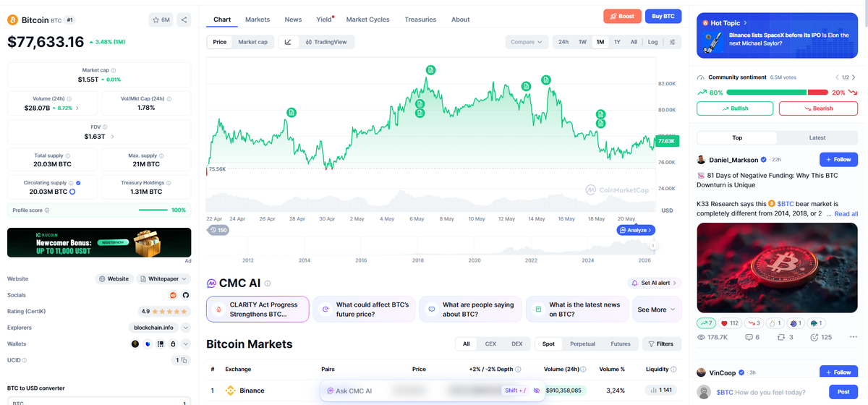Click the UCID info icon

[x=25, y=360]
